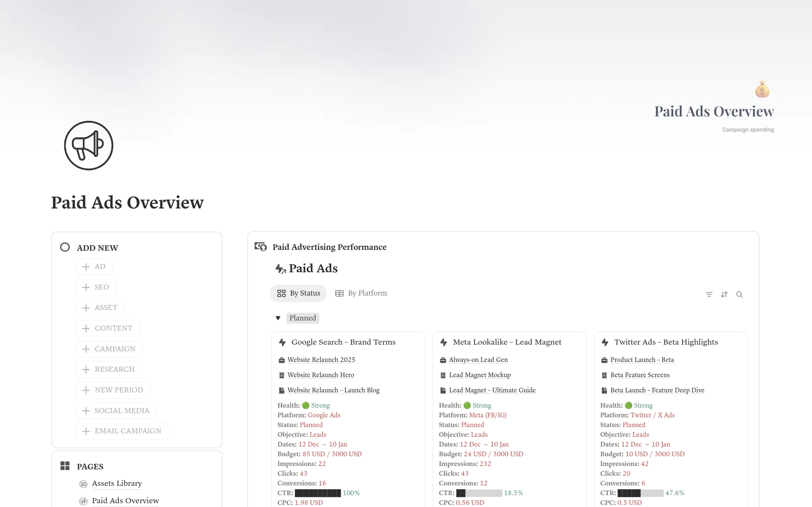The image size is (812, 507).
Task: Click the Paid Advertising Performance heading
Action: pos(329,247)
